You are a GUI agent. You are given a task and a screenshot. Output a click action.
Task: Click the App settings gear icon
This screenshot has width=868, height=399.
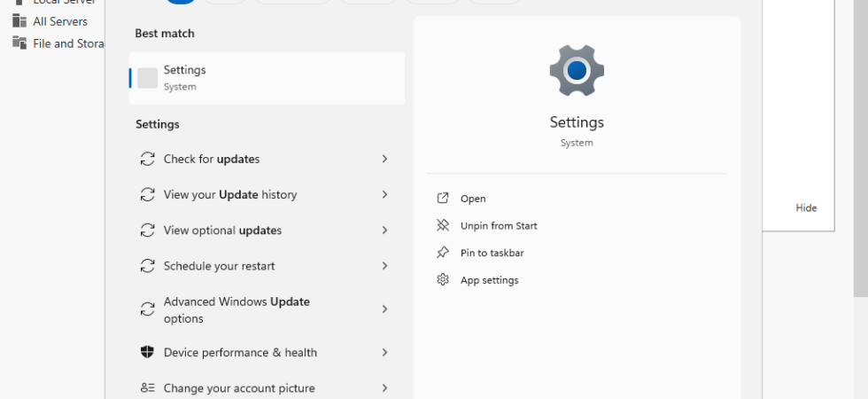point(443,279)
